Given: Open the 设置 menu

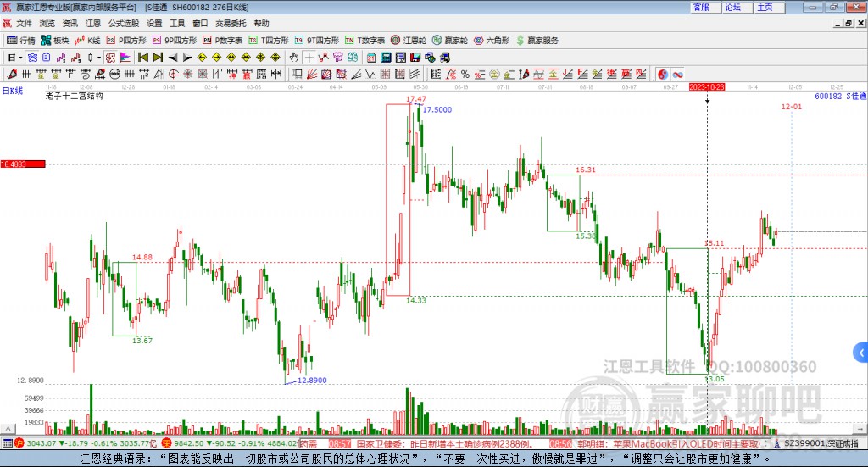Looking at the screenshot, I should pos(154,23).
